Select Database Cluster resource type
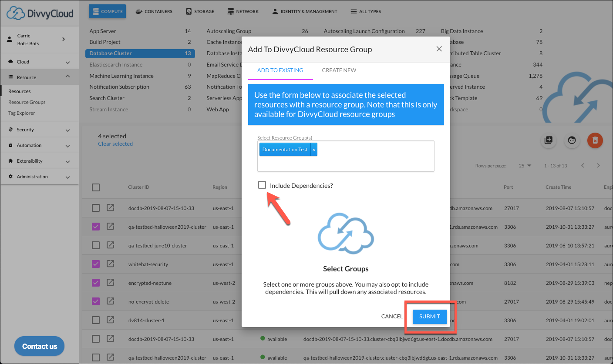Screen dimensions: 613x364 pos(140,53)
